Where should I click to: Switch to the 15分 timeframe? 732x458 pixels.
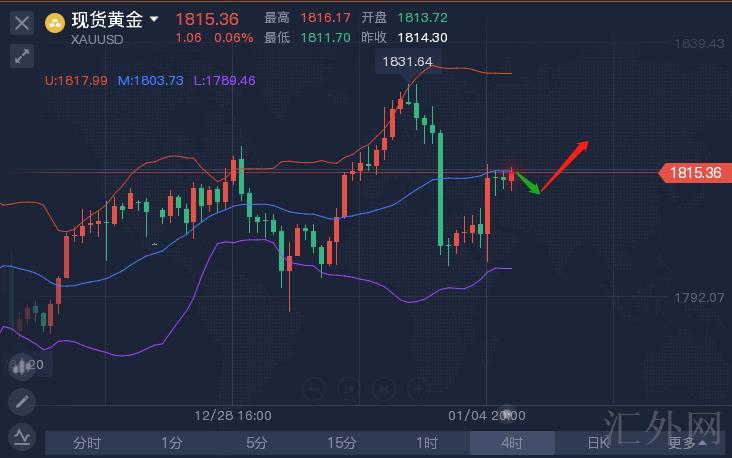(342, 443)
